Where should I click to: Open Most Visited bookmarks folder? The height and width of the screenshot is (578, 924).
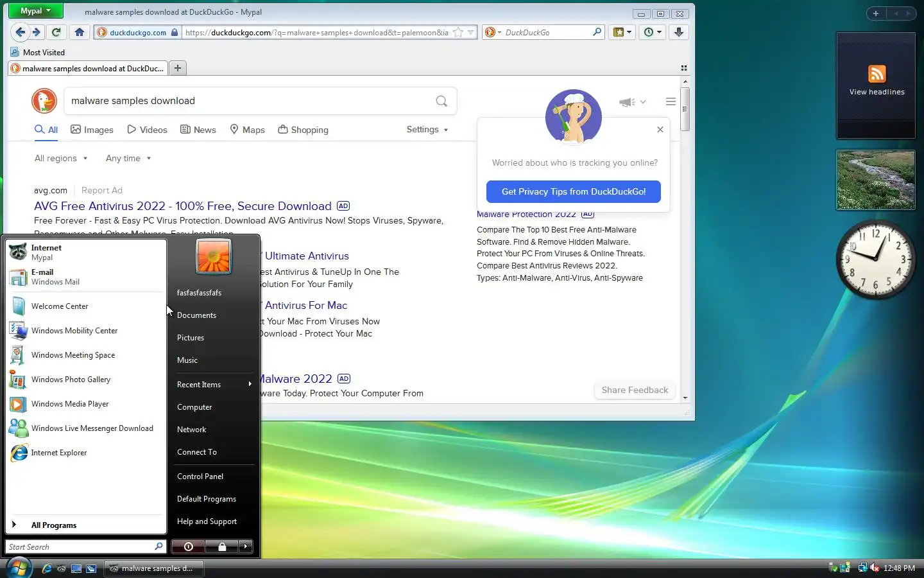[38, 52]
